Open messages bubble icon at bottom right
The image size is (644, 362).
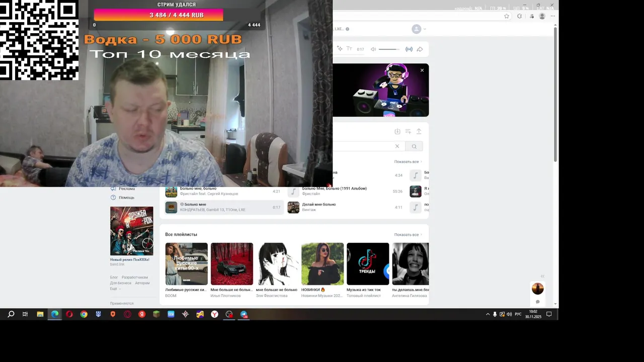(538, 302)
